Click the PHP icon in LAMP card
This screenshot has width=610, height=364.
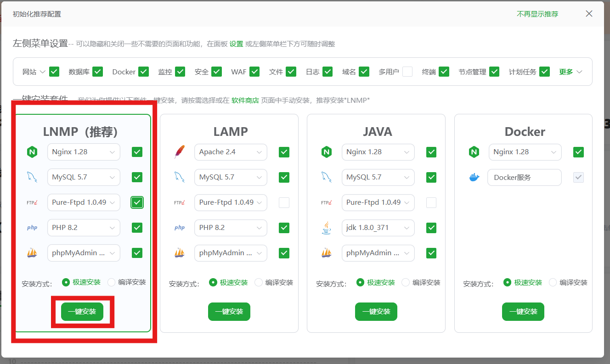pyautogui.click(x=179, y=228)
